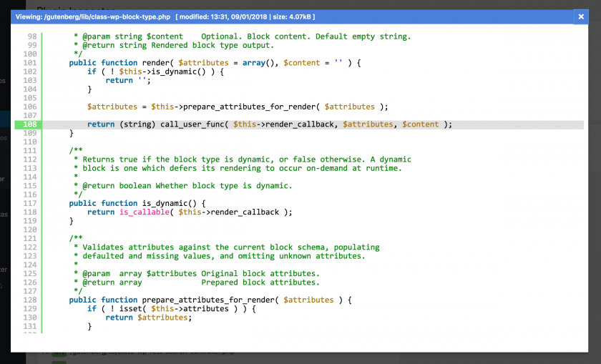Click the array() default value in render signature
The width and height of the screenshot is (601, 364).
click(256, 63)
